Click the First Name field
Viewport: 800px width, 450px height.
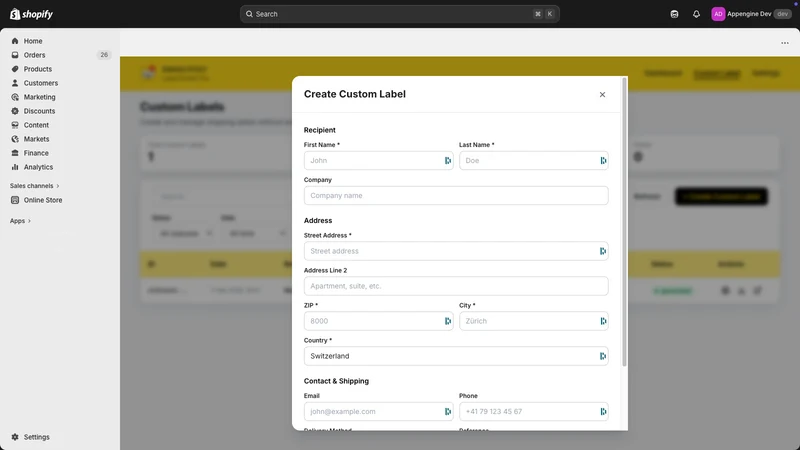[x=378, y=160]
